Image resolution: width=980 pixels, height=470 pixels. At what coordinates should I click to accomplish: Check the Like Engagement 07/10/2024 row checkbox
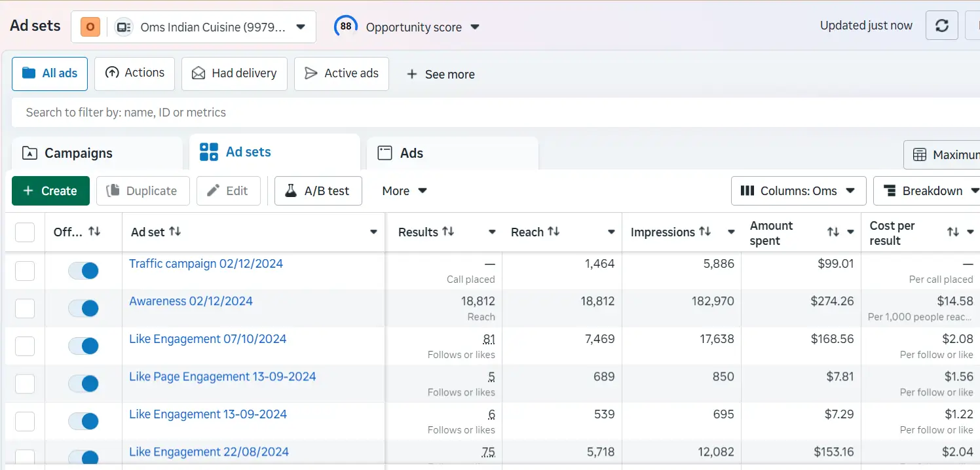pos(24,346)
